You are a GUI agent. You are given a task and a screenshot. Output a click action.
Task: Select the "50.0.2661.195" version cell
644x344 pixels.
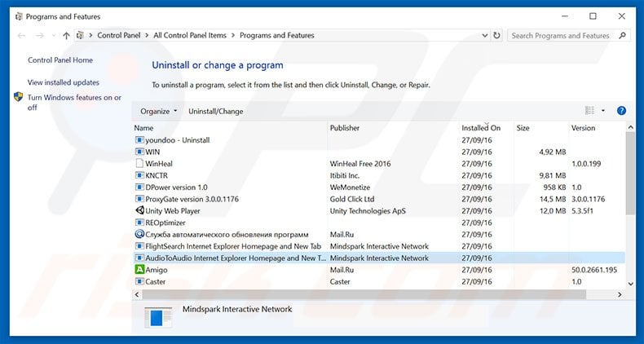click(594, 270)
